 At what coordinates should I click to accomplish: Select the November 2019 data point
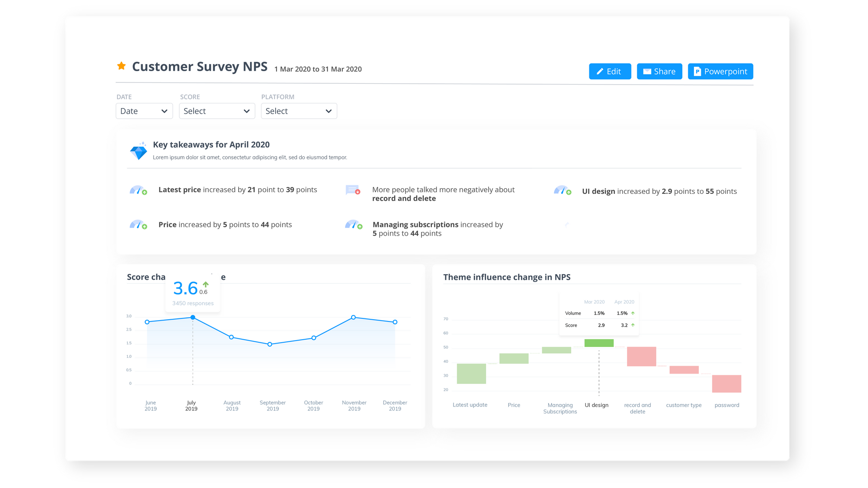(354, 318)
